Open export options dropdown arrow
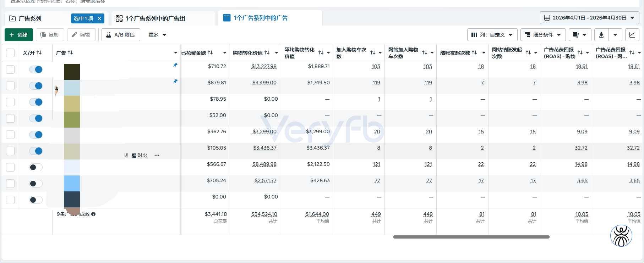Viewport: 644px width, 263px height. point(615,35)
